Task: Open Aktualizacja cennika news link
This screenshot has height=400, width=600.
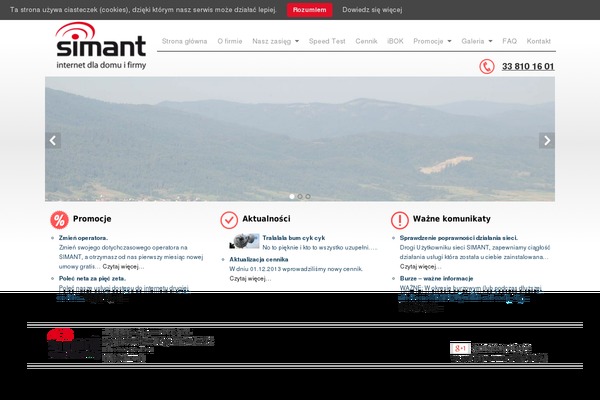Action: tap(259, 259)
